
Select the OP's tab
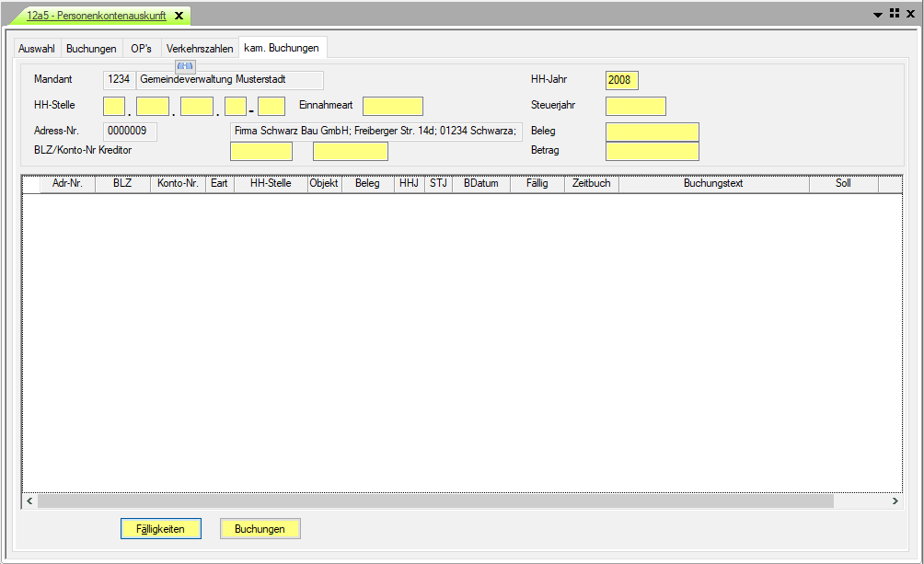click(141, 49)
